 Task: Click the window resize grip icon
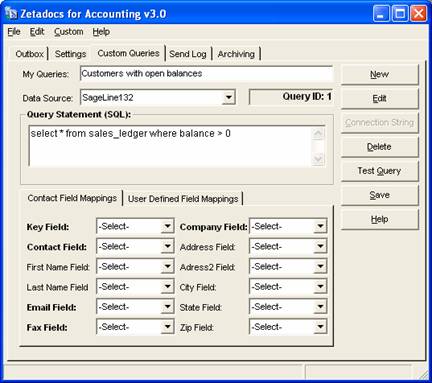(x=423, y=374)
